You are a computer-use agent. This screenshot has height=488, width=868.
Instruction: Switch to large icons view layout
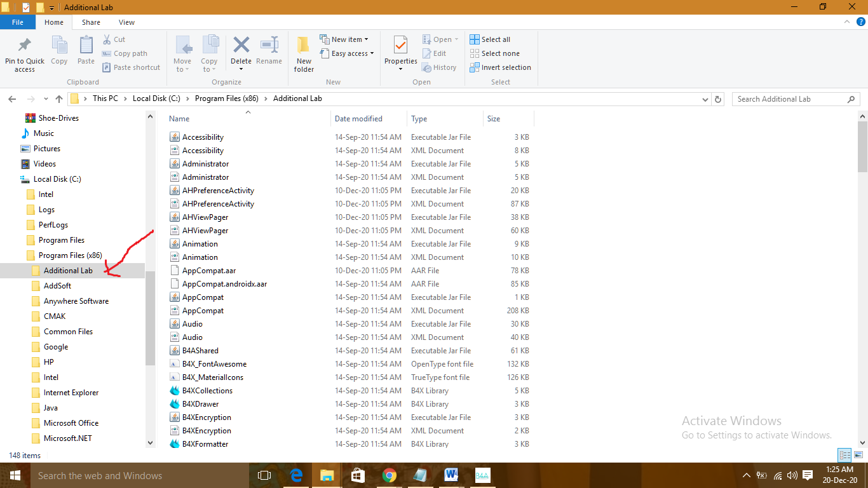pyautogui.click(x=858, y=455)
